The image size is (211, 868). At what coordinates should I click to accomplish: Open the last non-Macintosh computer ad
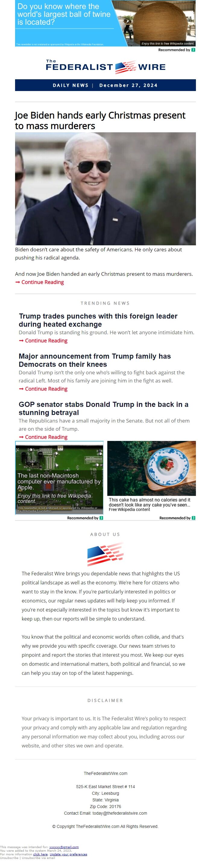point(59,477)
